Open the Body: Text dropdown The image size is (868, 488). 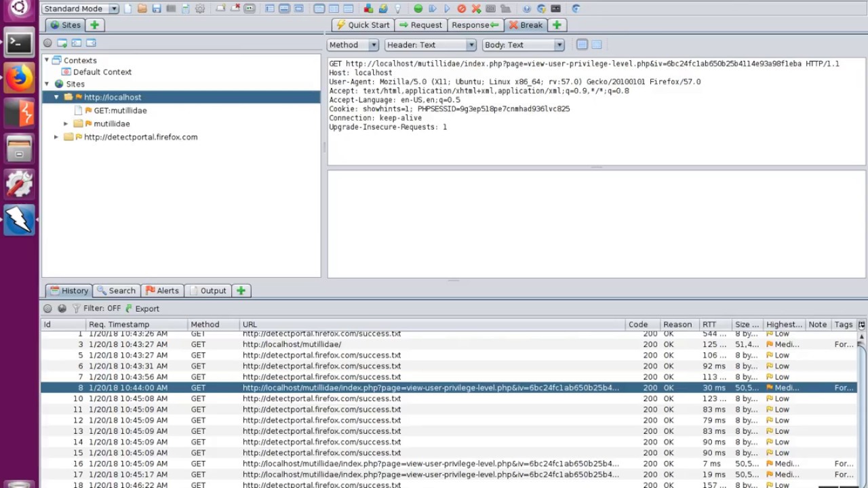[524, 45]
